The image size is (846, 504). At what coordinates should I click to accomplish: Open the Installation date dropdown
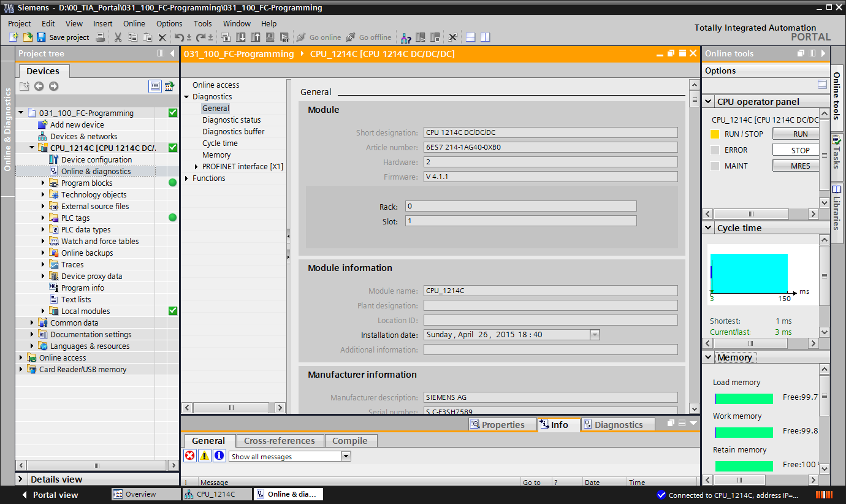(x=594, y=335)
